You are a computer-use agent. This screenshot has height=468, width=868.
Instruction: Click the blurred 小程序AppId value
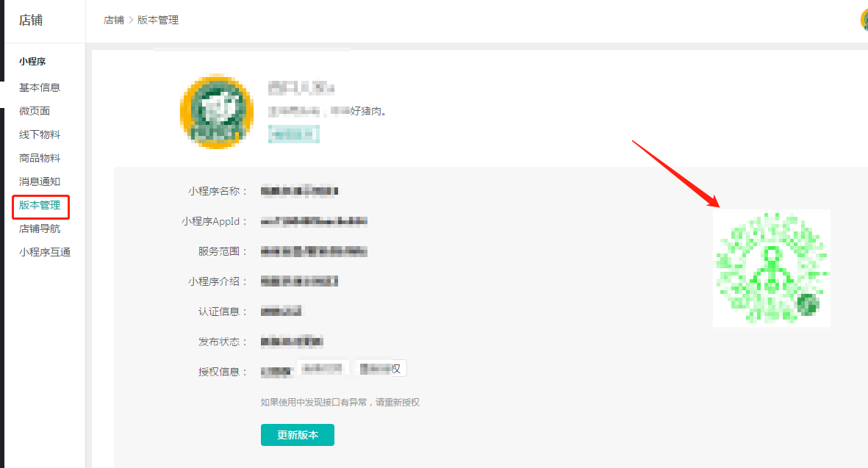click(x=314, y=221)
